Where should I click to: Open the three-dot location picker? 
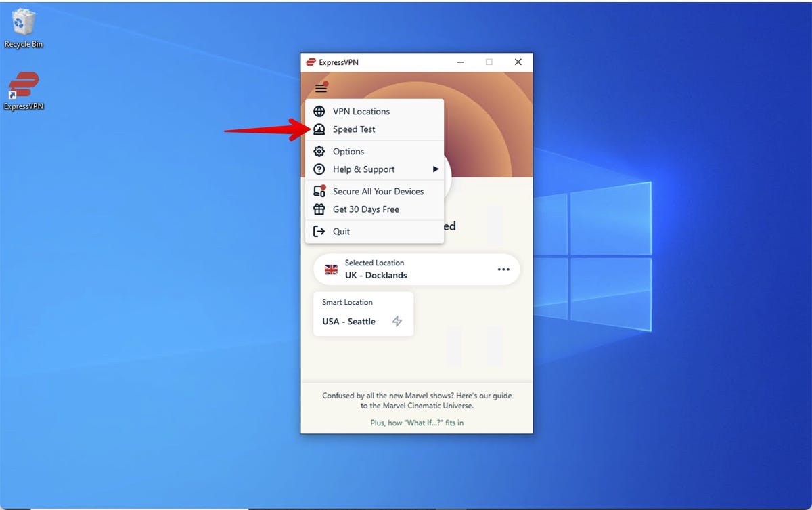(x=503, y=270)
